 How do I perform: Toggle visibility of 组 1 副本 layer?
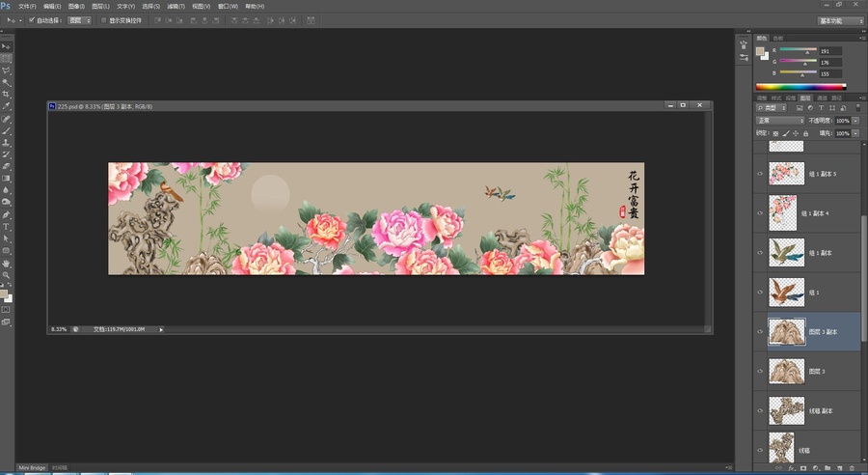[x=760, y=253]
